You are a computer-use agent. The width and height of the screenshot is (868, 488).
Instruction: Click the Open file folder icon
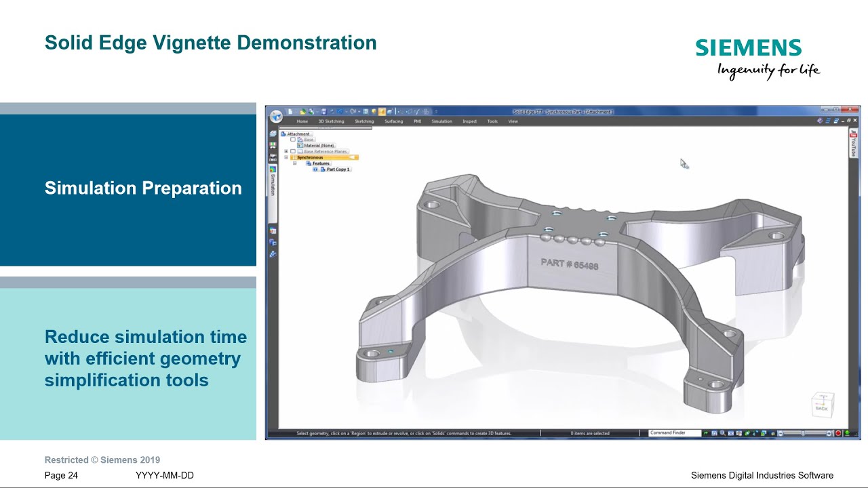(x=302, y=112)
